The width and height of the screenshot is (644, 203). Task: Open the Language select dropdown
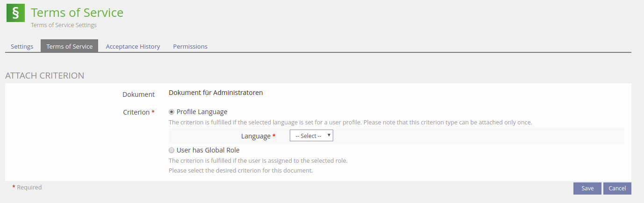(x=311, y=136)
